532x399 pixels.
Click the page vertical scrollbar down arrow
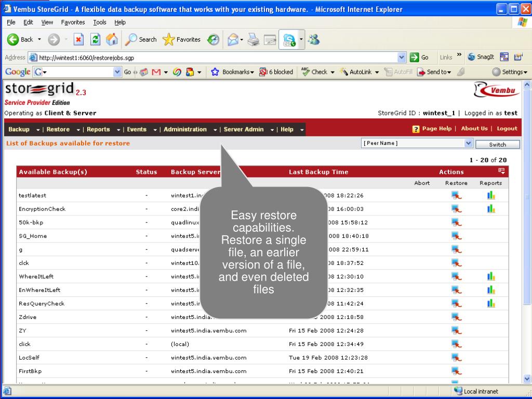(x=527, y=379)
